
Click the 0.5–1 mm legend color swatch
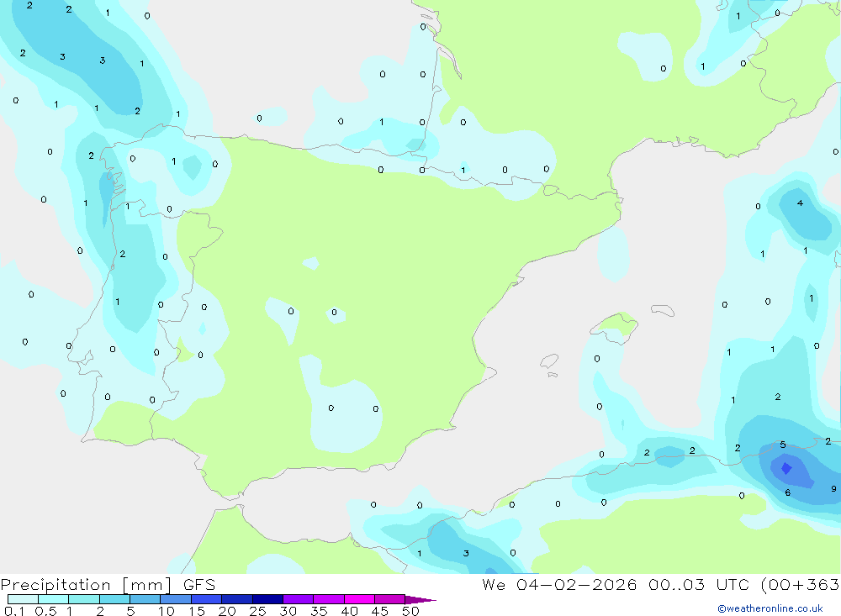54,599
